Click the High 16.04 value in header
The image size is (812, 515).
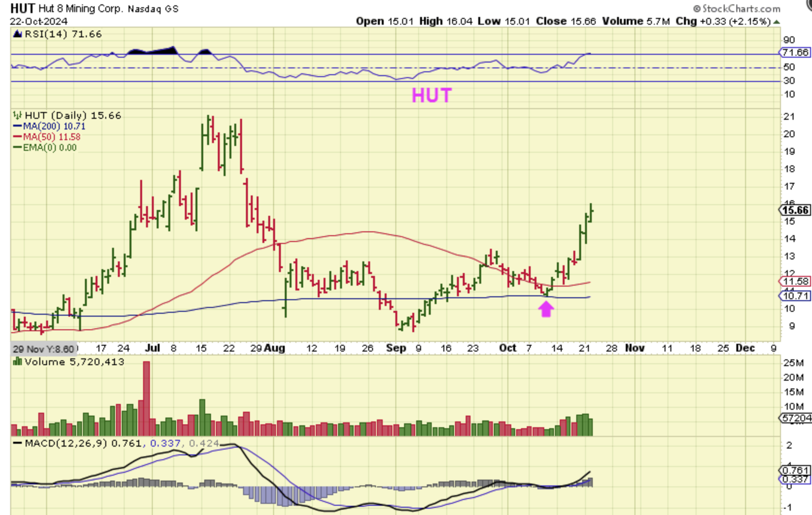point(446,21)
